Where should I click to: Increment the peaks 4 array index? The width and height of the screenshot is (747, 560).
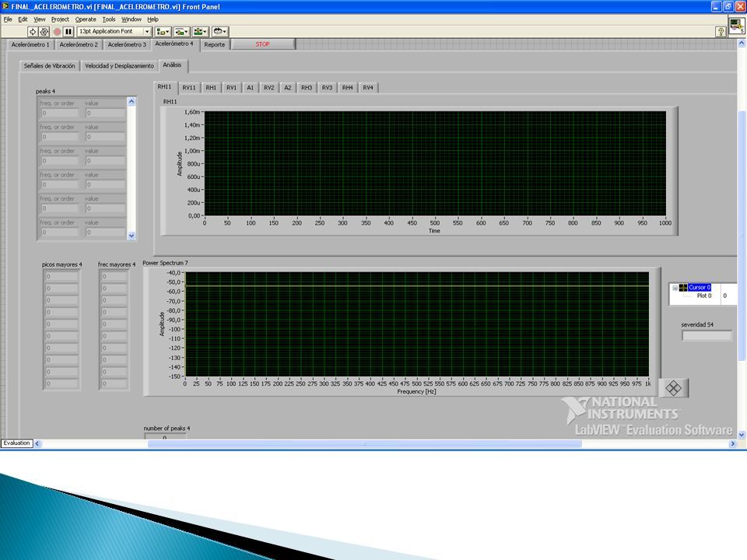click(132, 101)
